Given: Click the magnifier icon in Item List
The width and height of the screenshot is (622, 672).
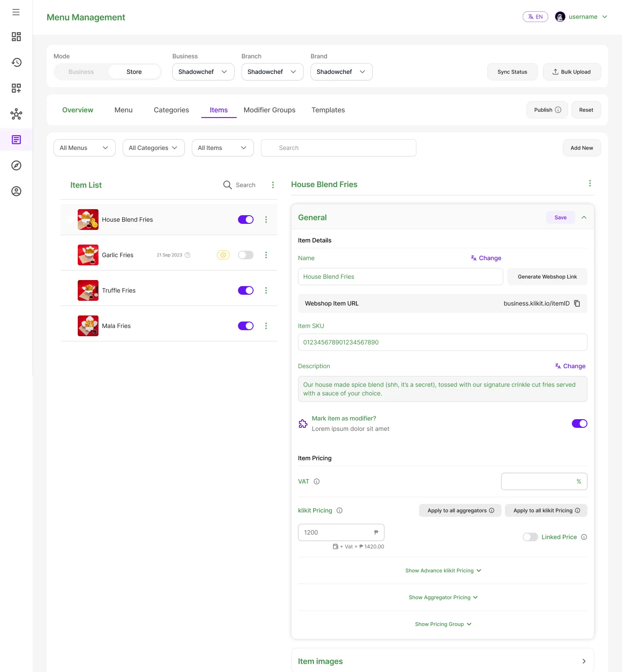Looking at the screenshot, I should (228, 185).
